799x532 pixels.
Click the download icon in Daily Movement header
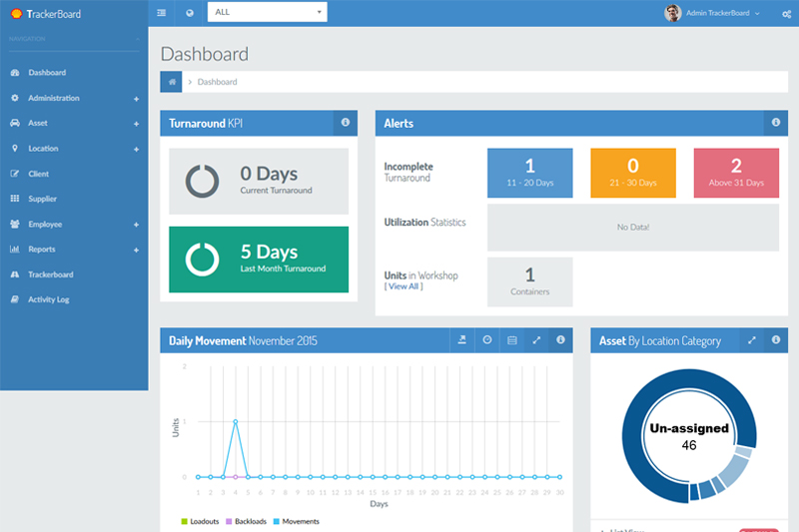point(461,340)
